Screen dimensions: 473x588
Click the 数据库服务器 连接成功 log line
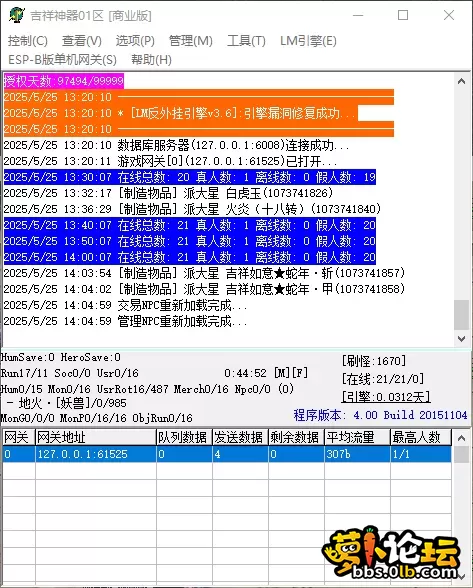click(x=176, y=145)
